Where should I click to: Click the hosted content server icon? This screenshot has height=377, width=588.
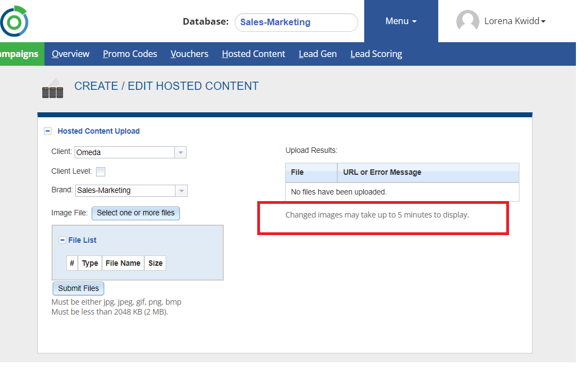53,89
